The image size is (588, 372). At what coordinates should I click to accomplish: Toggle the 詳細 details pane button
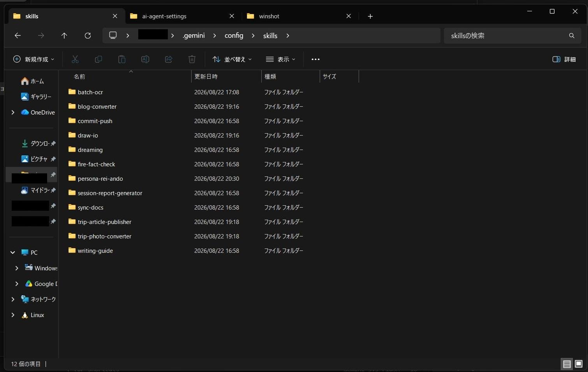564,59
